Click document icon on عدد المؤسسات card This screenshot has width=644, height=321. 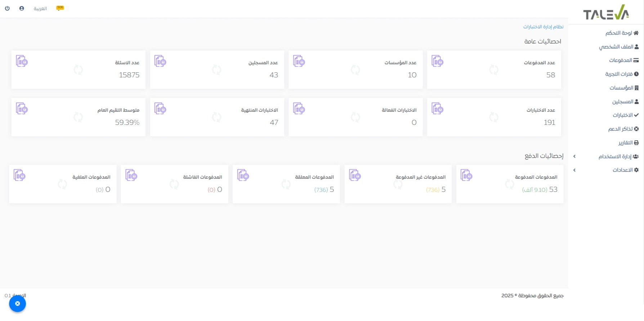299,61
